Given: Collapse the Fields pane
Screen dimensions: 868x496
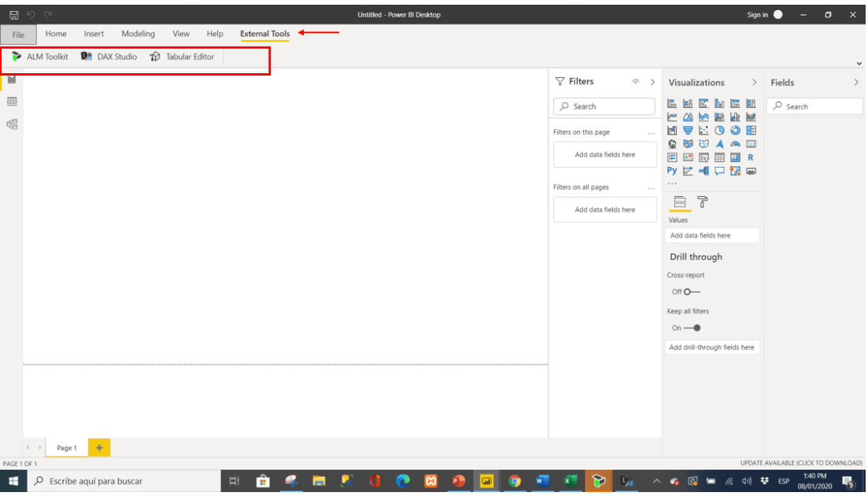Looking at the screenshot, I should pyautogui.click(x=856, y=82).
